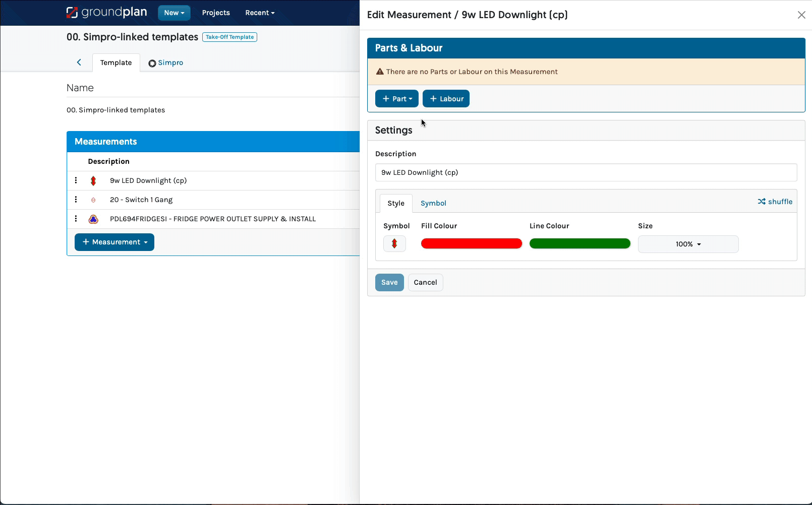Click the Save button
Viewport: 812px width, 505px height.
pyautogui.click(x=389, y=282)
